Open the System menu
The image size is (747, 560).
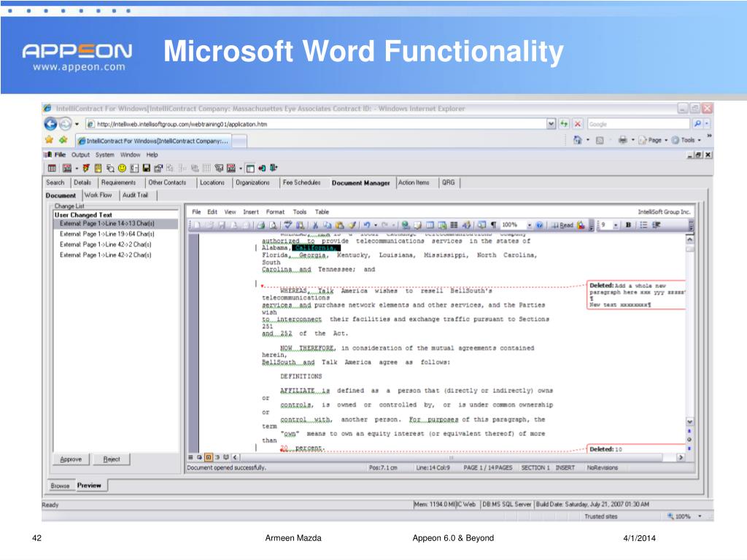pyautogui.click(x=105, y=155)
